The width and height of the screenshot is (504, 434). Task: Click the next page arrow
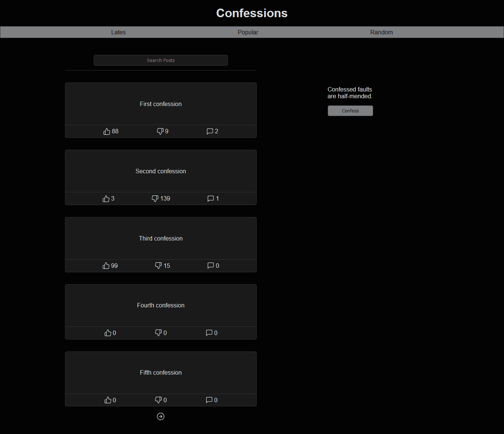[161, 416]
